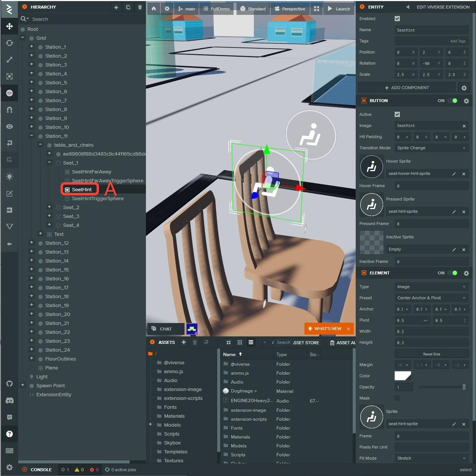The height and width of the screenshot is (476, 476).
Task: Click the Reset Size button
Action: (431, 354)
